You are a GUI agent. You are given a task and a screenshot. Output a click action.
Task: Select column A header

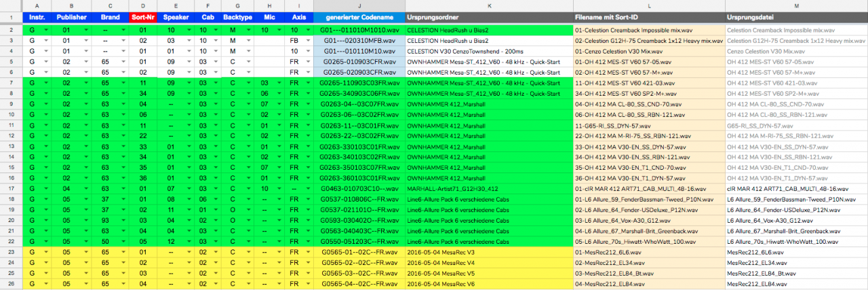(37, 5)
